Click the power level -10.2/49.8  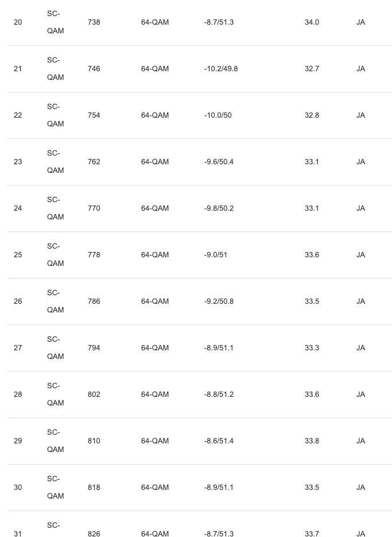(x=220, y=69)
